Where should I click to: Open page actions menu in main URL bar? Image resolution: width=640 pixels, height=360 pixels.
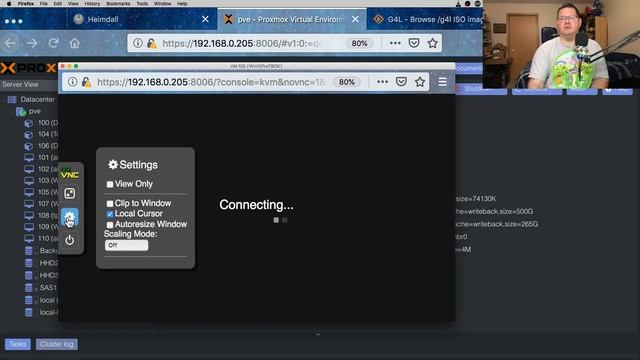tap(395, 43)
